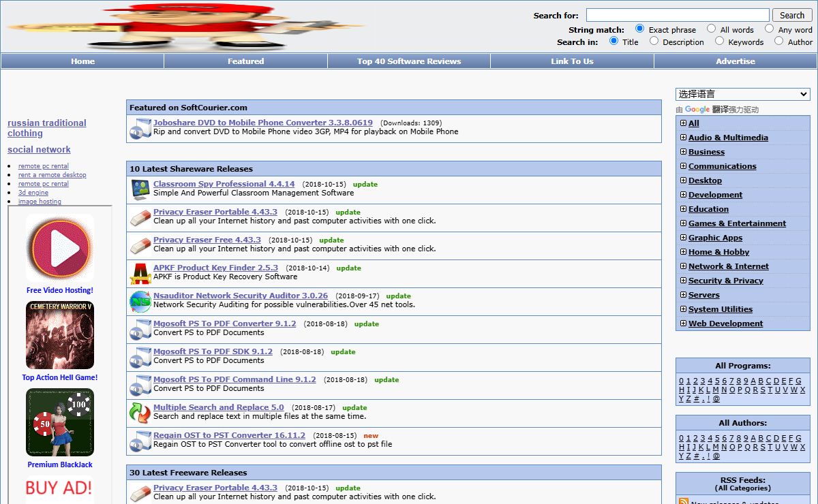The height and width of the screenshot is (504, 818).
Task: Click the Mgosoft PS To PDF Command Line icon
Action: 140,385
